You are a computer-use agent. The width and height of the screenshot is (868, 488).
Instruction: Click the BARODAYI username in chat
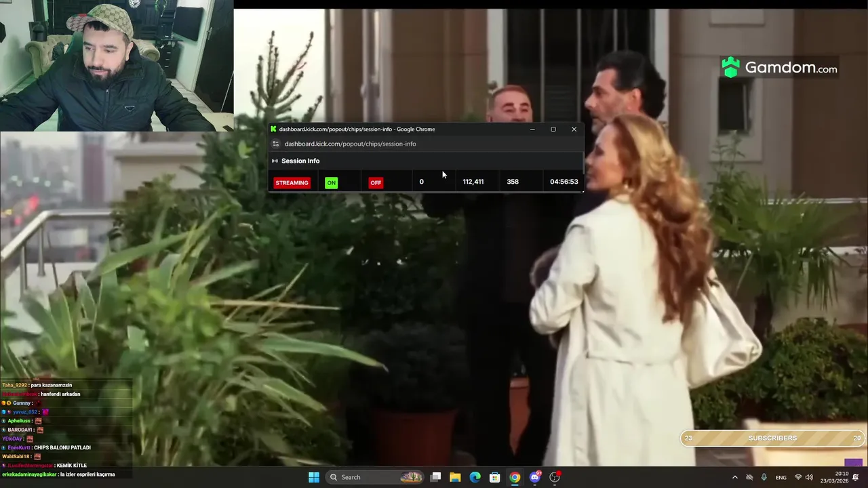point(20,430)
